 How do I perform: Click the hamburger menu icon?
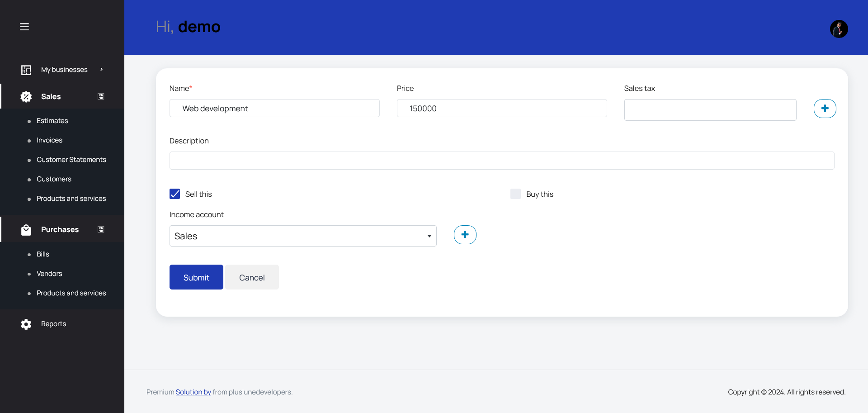click(x=24, y=27)
